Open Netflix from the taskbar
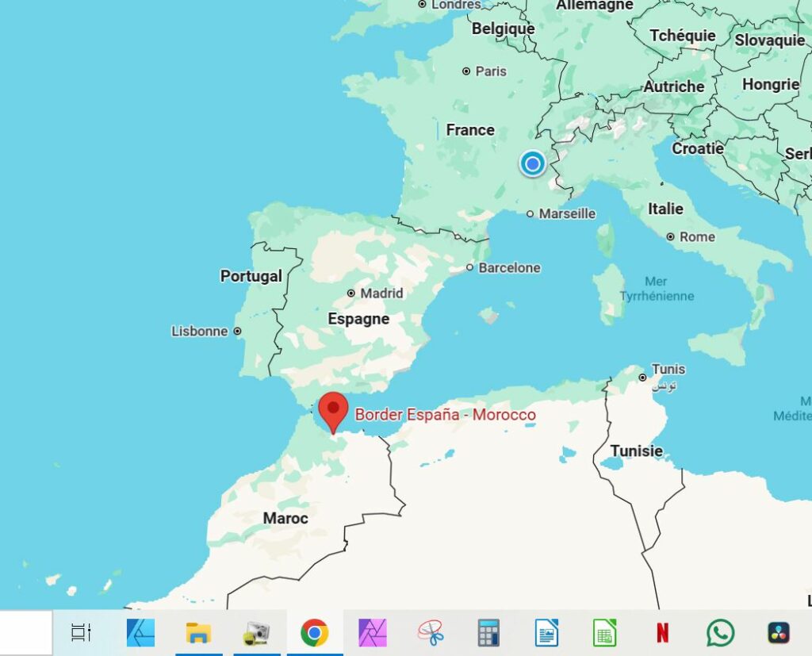 pyautogui.click(x=662, y=632)
